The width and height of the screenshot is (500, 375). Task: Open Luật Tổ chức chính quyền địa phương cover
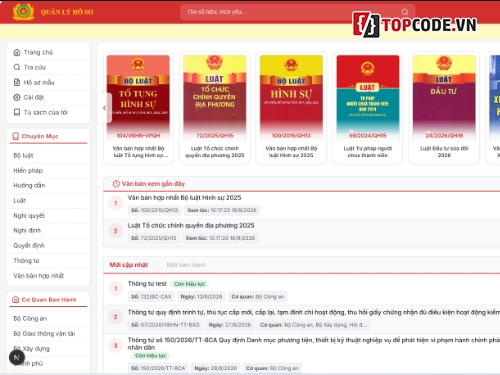coord(215,97)
